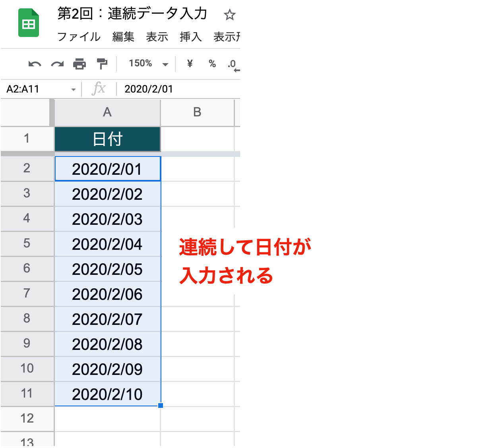Click inside the formula bar showing 2020/2/01

(167, 89)
